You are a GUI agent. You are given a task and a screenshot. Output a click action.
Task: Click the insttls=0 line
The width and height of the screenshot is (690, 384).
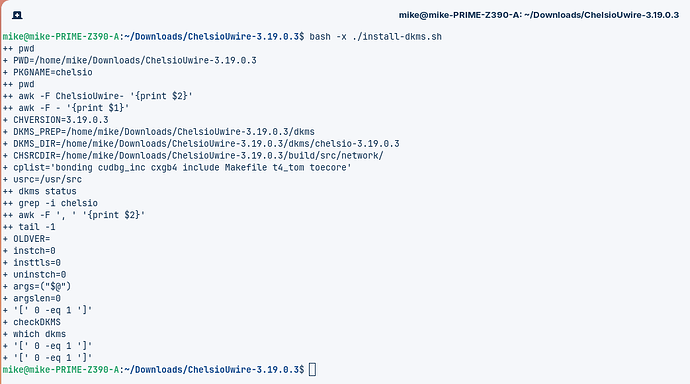[x=32, y=262]
